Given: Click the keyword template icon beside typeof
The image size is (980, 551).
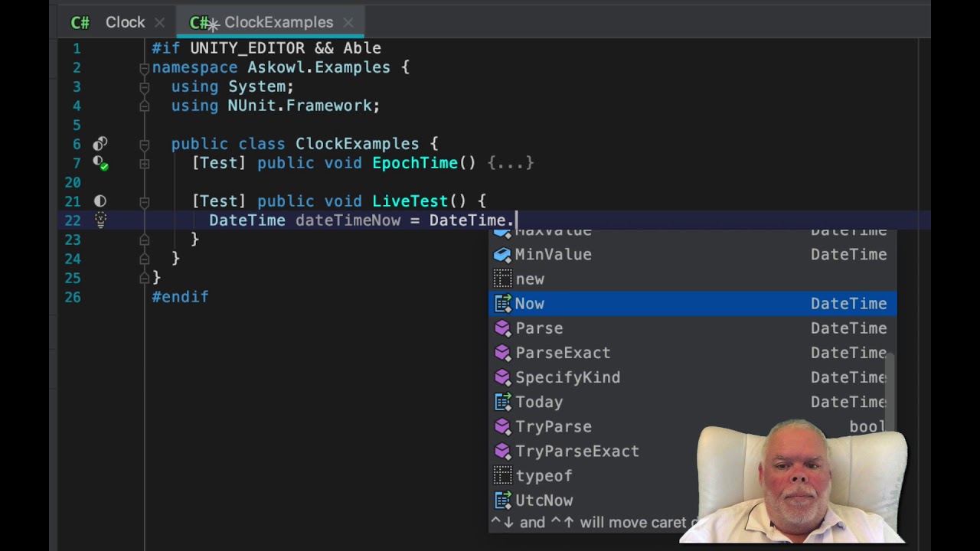Looking at the screenshot, I should point(502,475).
